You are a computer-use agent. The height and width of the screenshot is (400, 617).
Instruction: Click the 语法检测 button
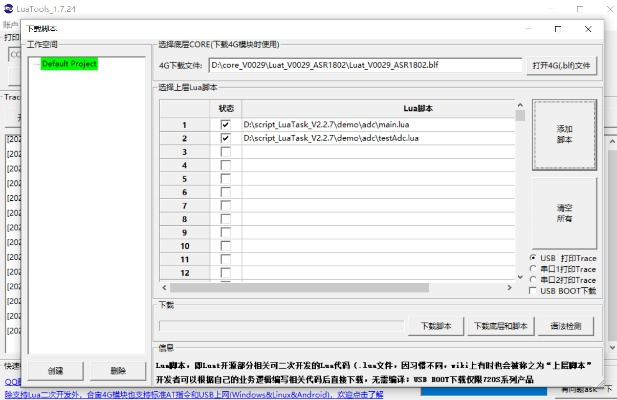(x=565, y=326)
